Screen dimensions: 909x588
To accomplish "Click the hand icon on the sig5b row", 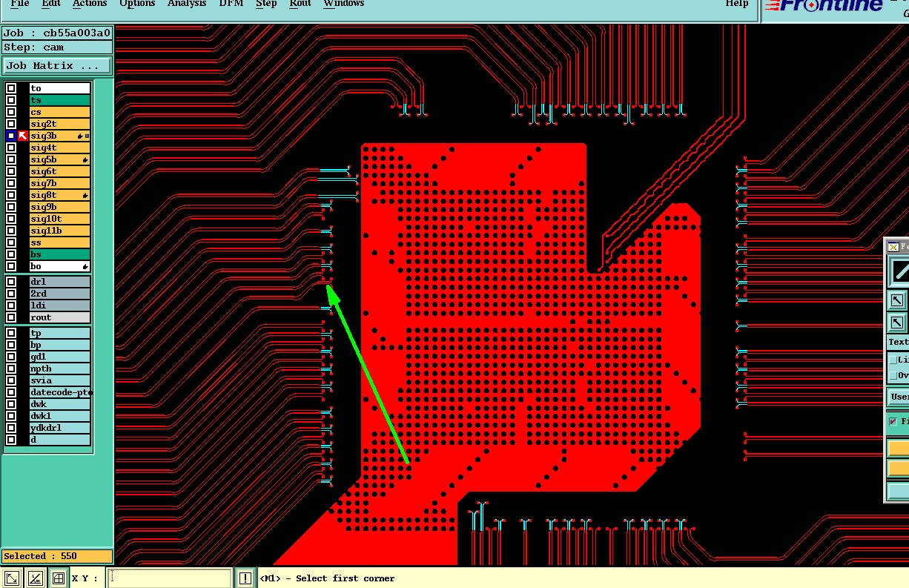I will (x=86, y=160).
